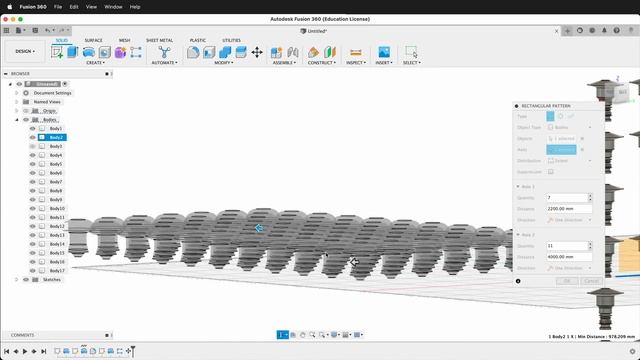Cancel the Rectangular Pattern dialog
Image resolution: width=640 pixels, height=360 pixels.
tap(591, 281)
